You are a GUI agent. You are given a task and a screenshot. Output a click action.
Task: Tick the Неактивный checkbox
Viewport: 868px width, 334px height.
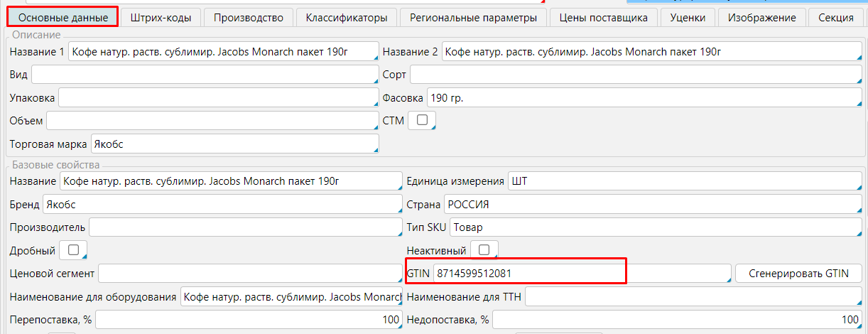(484, 250)
